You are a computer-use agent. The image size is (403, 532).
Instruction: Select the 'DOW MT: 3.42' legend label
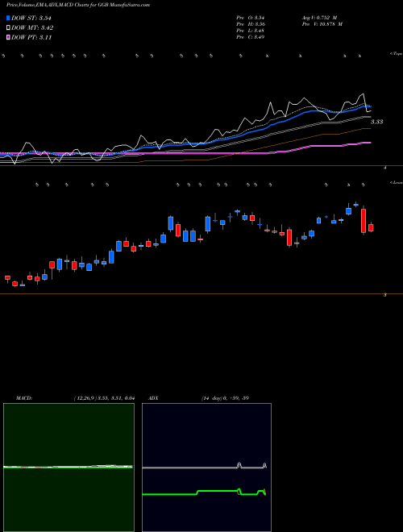point(32,28)
